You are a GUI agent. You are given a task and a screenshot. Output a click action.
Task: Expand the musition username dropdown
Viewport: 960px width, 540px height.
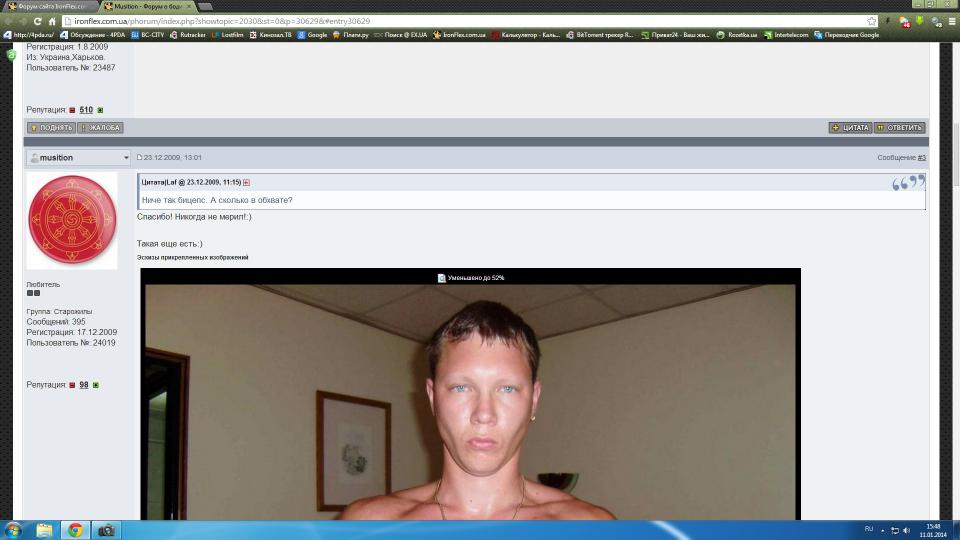click(126, 158)
